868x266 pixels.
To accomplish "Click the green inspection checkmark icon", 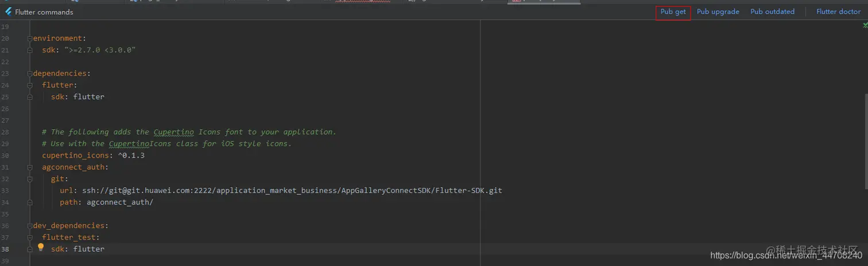I will click(865, 25).
